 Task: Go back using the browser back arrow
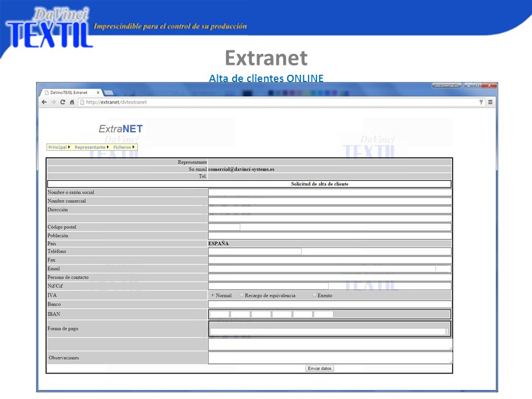click(x=44, y=102)
